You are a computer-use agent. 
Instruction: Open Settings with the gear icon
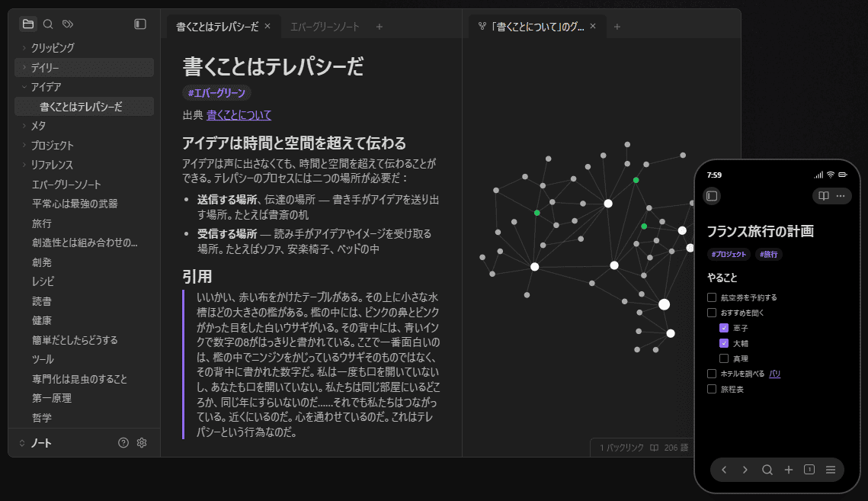[142, 442]
